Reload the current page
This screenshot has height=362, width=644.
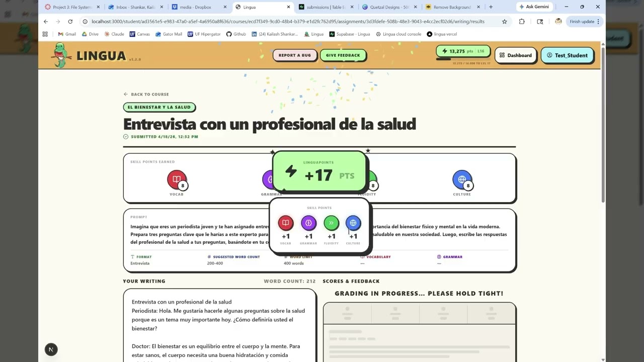70,22
